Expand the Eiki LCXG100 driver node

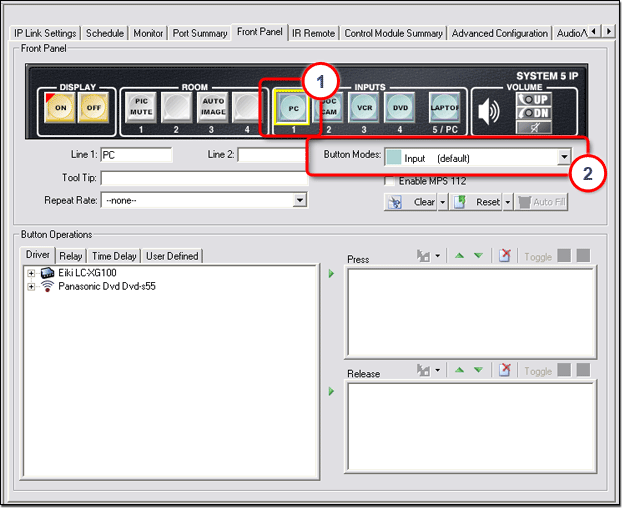click(31, 273)
